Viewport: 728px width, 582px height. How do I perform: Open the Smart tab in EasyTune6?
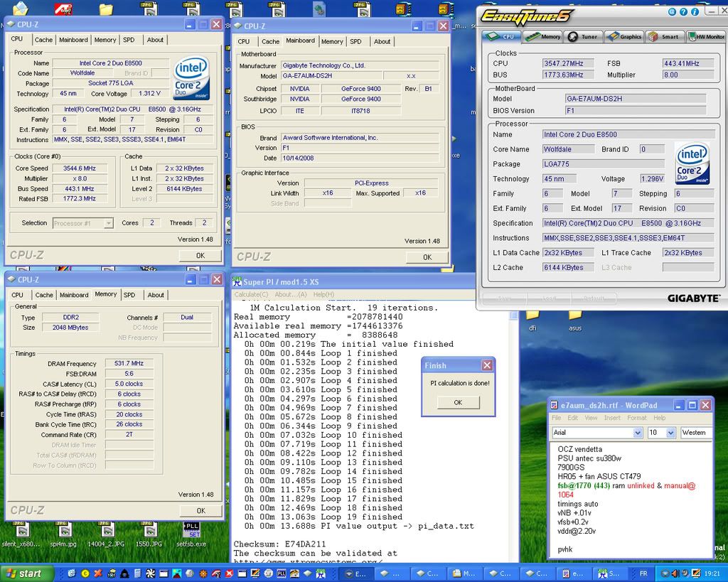[664, 36]
